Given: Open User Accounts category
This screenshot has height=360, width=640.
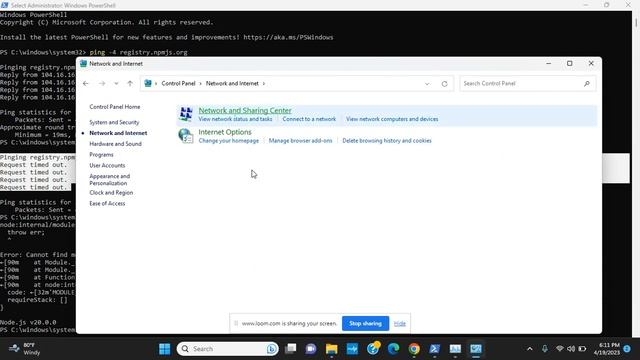Looking at the screenshot, I should [107, 166].
